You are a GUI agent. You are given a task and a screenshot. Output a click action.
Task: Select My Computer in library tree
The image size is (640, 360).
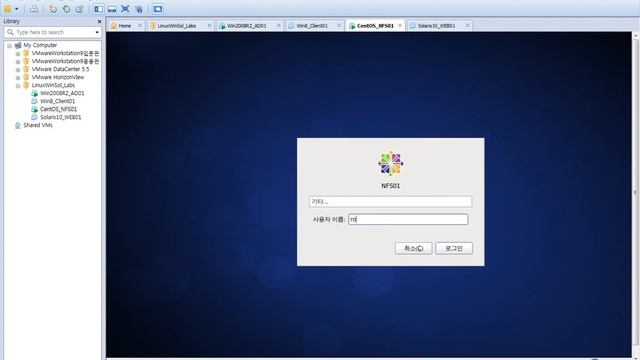(x=40, y=45)
